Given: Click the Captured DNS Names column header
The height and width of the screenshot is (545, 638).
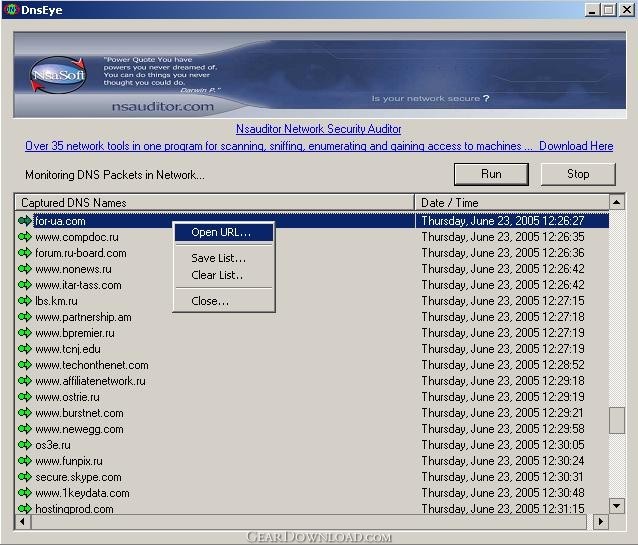Looking at the screenshot, I should pos(214,202).
